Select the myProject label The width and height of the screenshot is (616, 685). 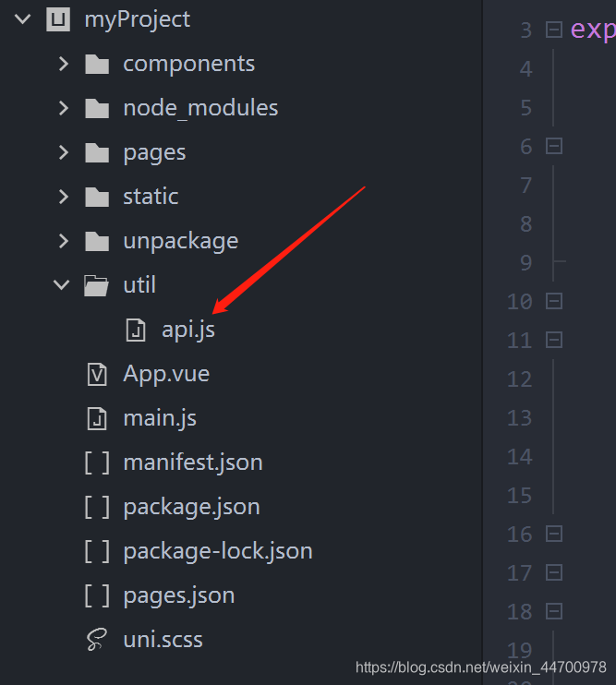click(138, 20)
